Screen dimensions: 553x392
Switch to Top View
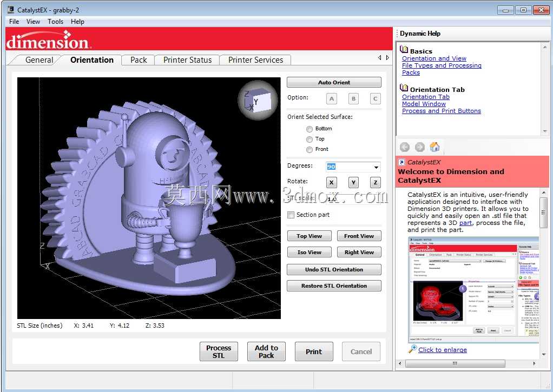pos(310,236)
